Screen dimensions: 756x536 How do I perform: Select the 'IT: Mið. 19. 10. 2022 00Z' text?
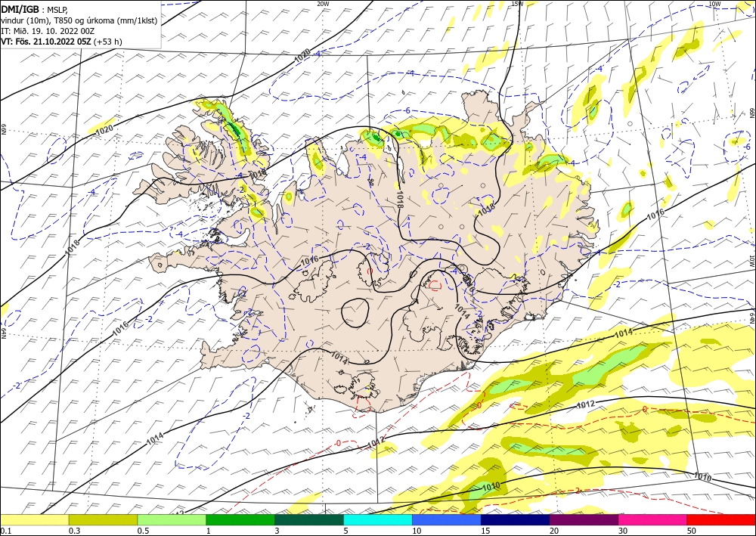click(48, 31)
